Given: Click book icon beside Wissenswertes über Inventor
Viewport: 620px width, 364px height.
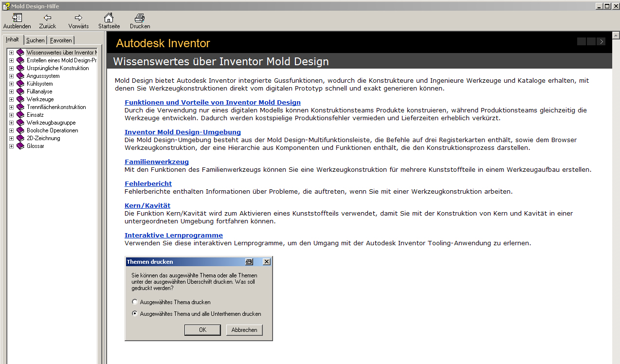Looking at the screenshot, I should click(20, 53).
